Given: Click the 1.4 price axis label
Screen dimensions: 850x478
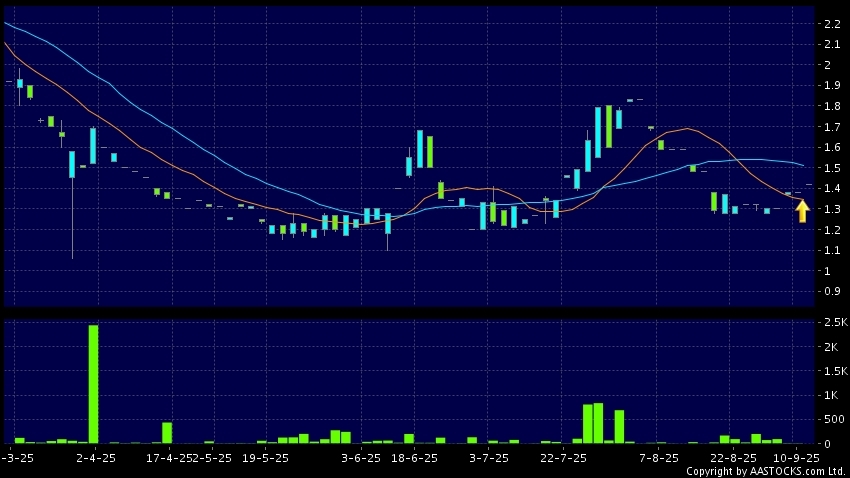Looking at the screenshot, I should 832,189.
